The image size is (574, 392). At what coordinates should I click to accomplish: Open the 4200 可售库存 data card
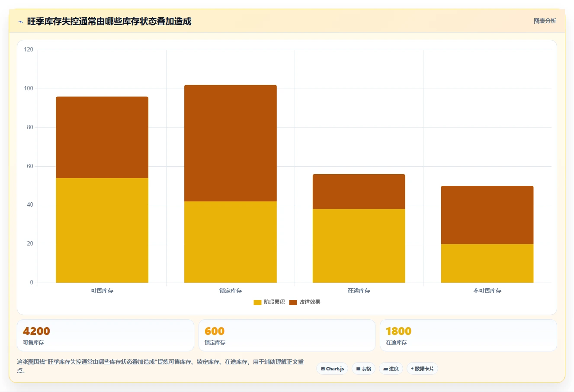click(x=106, y=335)
